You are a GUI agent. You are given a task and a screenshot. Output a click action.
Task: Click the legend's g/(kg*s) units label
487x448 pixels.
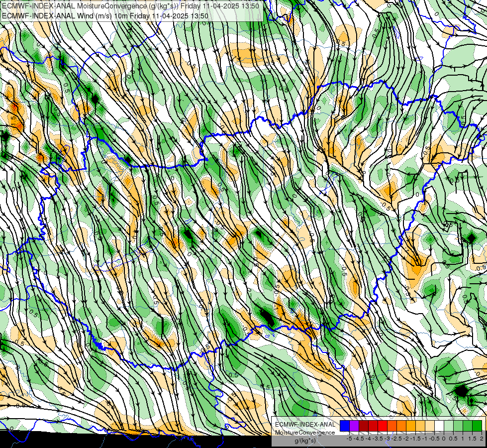305,441
